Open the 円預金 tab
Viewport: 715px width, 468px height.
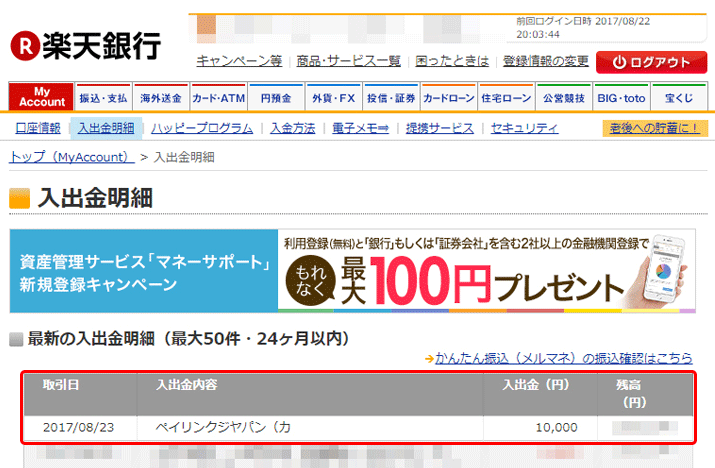pos(276,98)
